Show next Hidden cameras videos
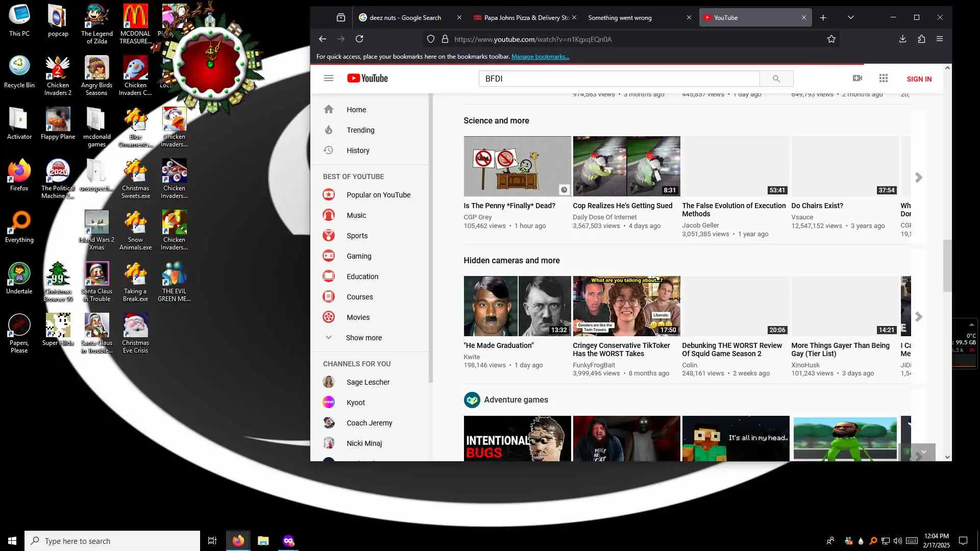Viewport: 980px width, 551px height. [918, 317]
